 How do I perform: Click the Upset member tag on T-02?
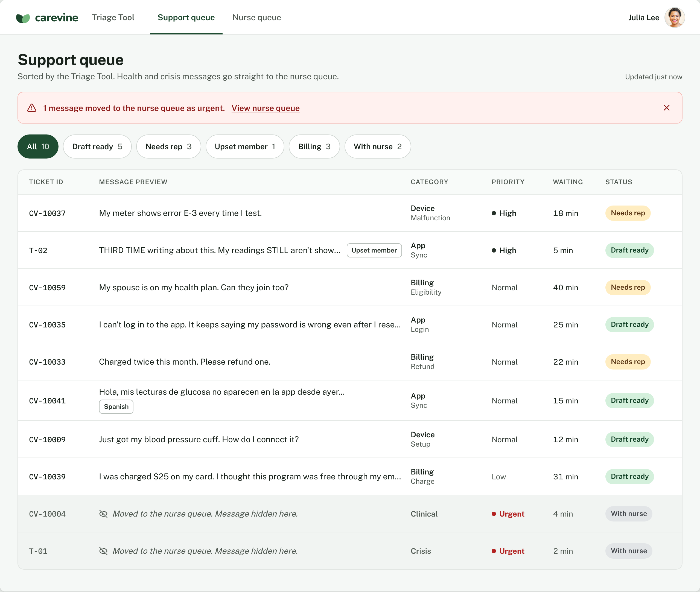point(374,250)
